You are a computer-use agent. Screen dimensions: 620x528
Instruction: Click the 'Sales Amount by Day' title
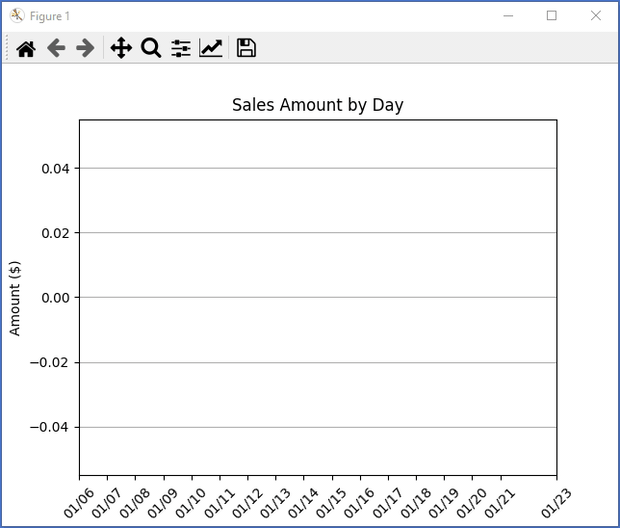pos(317,105)
